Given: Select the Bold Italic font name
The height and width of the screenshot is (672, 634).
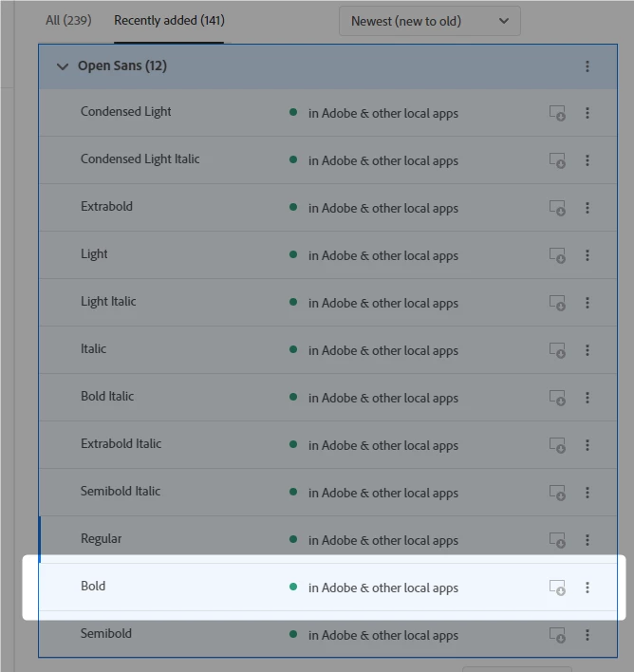Looking at the screenshot, I should coord(107,397).
